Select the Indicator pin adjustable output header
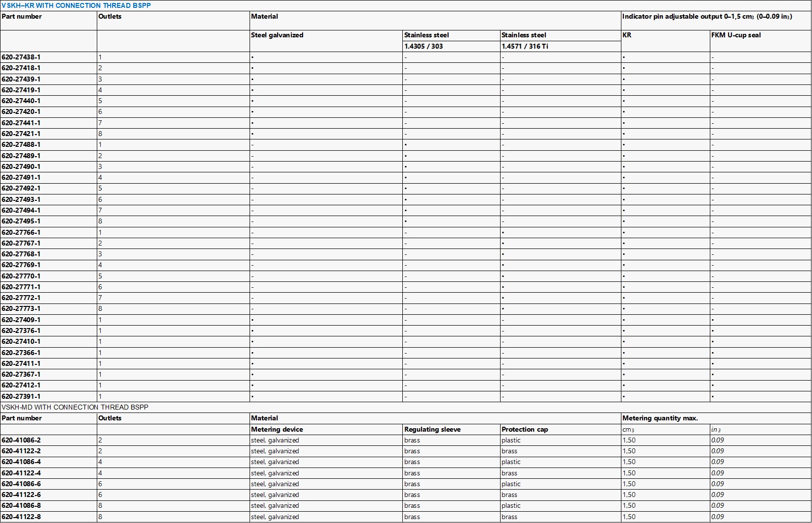 706,17
